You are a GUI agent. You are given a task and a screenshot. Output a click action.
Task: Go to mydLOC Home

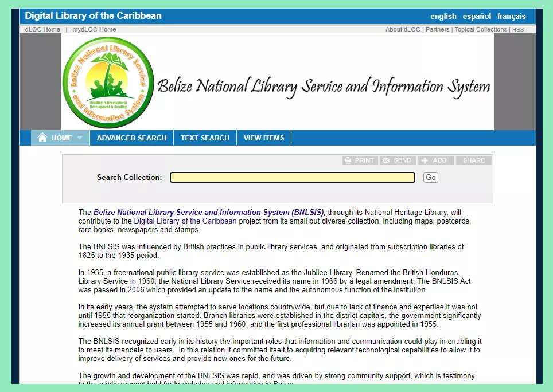coord(94,29)
